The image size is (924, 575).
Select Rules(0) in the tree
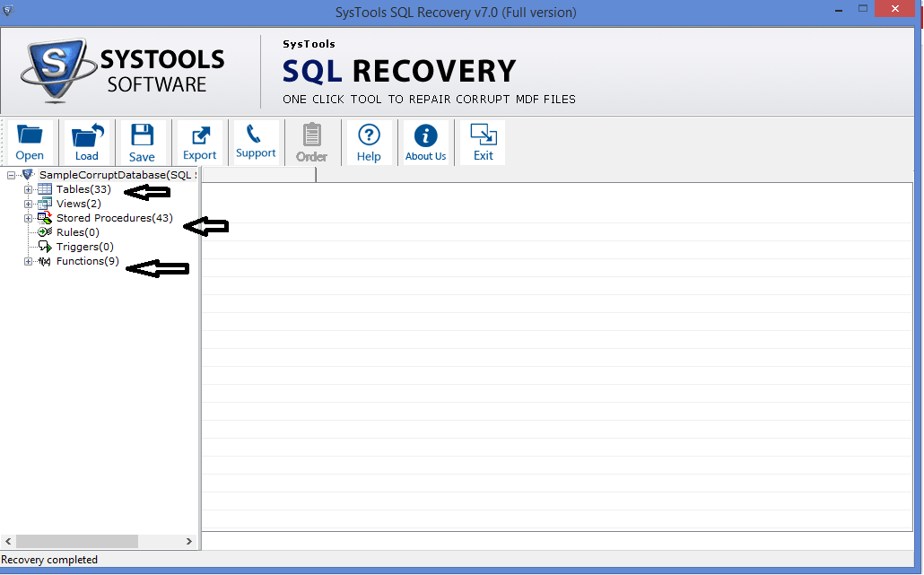click(x=78, y=232)
